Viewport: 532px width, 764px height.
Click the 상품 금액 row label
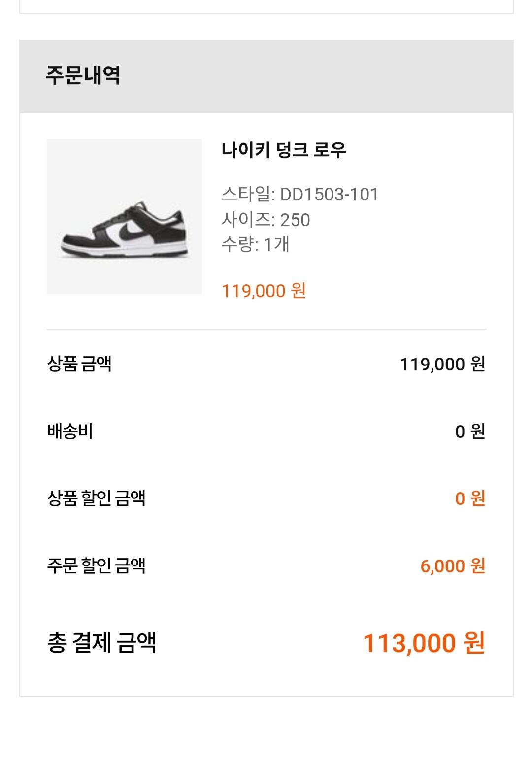[x=79, y=364]
